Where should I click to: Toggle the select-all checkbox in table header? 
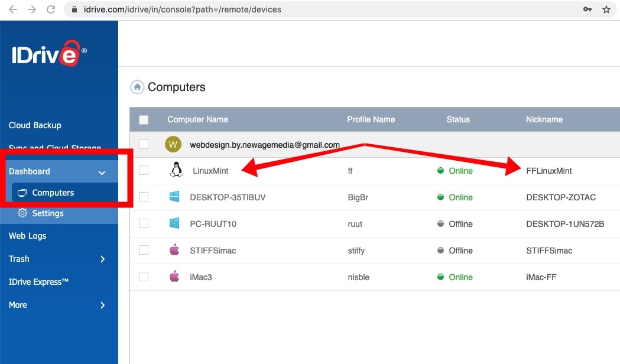(144, 119)
